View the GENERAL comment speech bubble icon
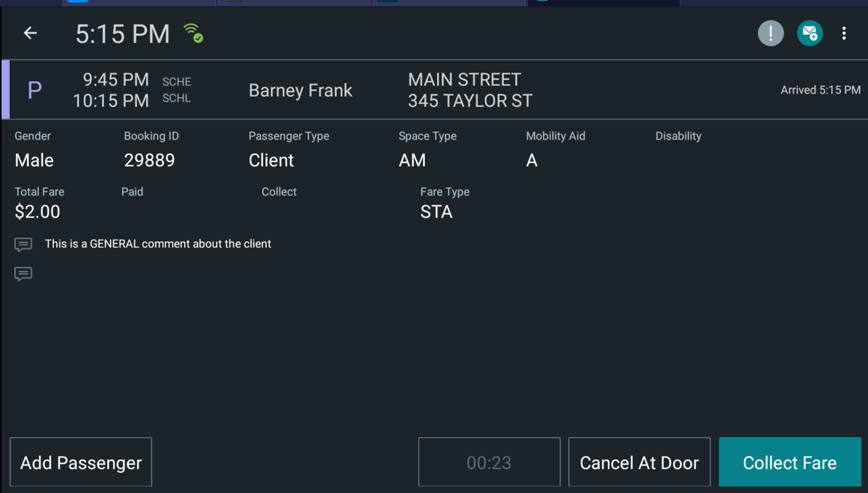This screenshot has width=868, height=493. tap(23, 244)
